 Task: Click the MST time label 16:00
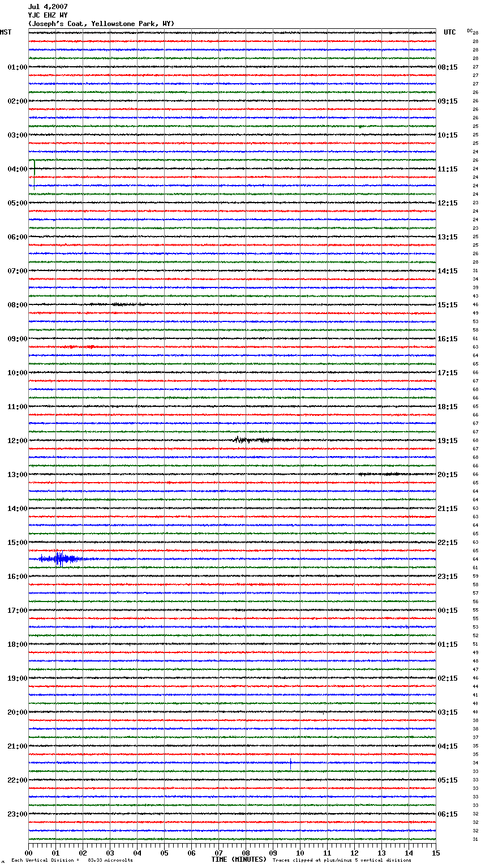tap(18, 577)
